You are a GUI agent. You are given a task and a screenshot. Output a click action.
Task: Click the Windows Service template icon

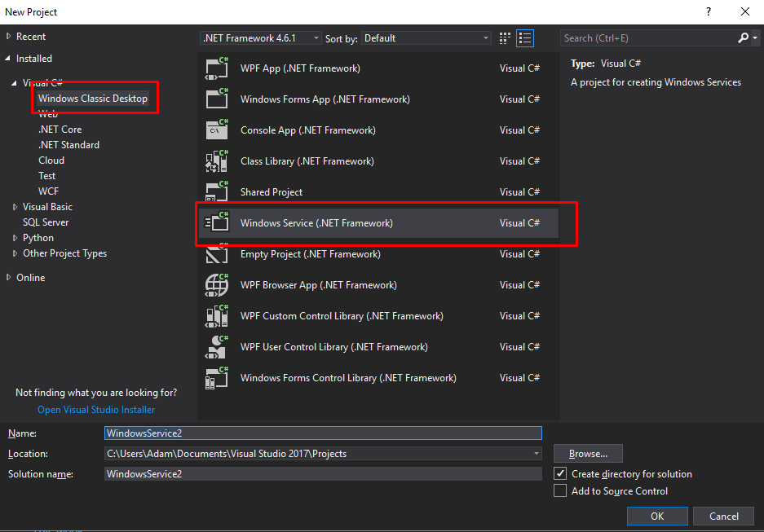217,223
